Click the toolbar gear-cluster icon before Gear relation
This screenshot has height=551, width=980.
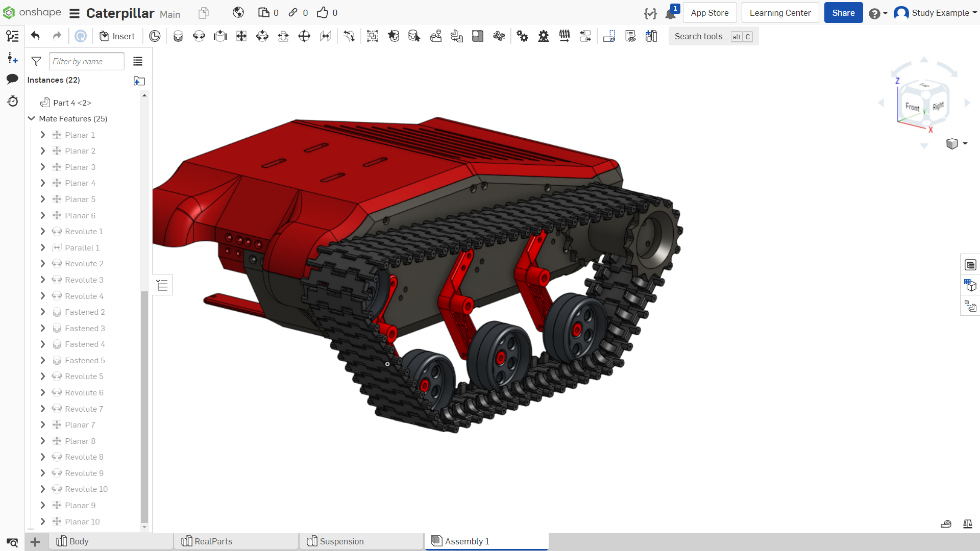click(x=499, y=36)
